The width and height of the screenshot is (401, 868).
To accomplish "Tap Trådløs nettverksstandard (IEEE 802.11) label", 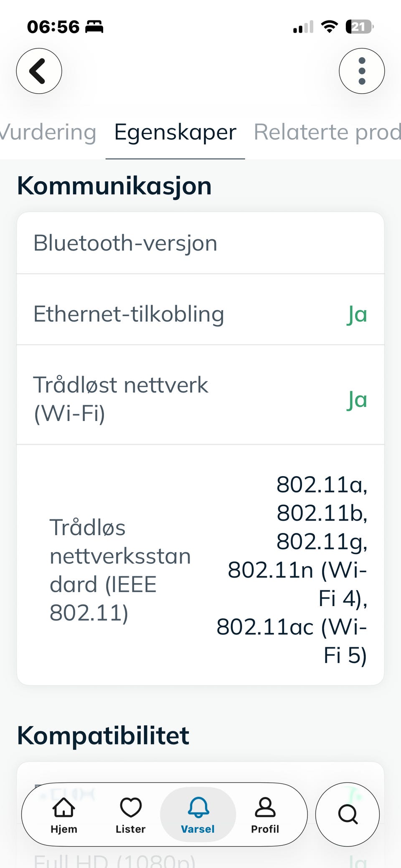I will (x=120, y=570).
